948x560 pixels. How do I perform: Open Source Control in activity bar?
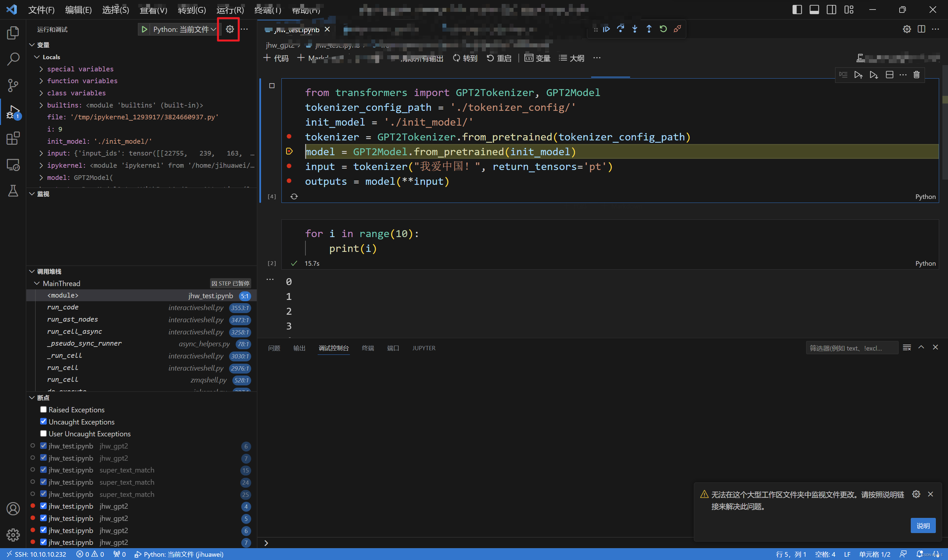click(13, 85)
